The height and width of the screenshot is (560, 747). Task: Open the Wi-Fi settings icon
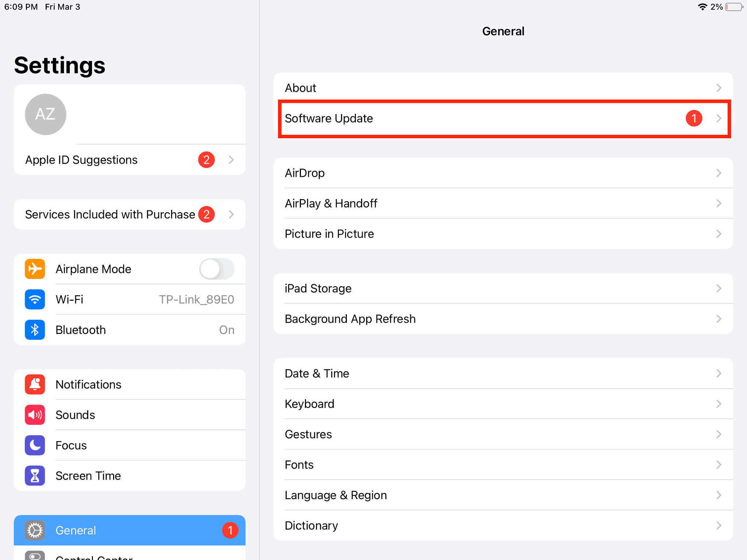click(35, 299)
